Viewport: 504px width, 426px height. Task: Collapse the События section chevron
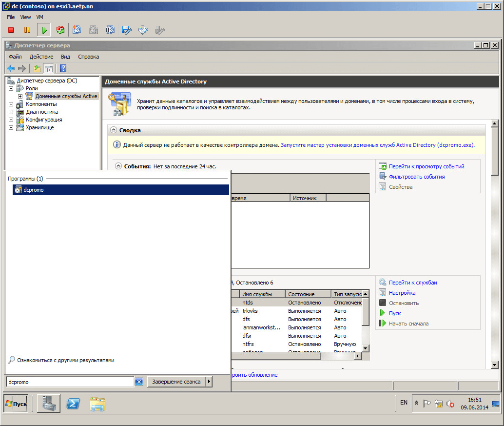click(x=118, y=166)
